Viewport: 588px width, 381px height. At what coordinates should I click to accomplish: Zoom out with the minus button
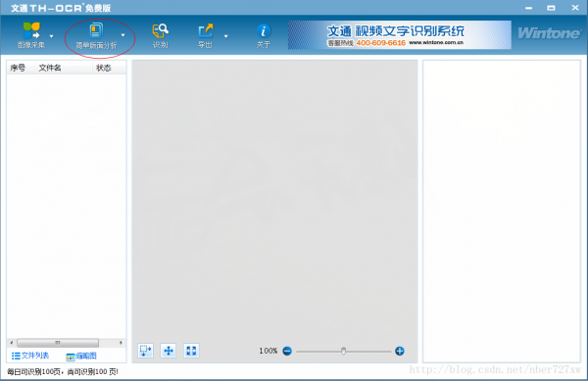(287, 351)
